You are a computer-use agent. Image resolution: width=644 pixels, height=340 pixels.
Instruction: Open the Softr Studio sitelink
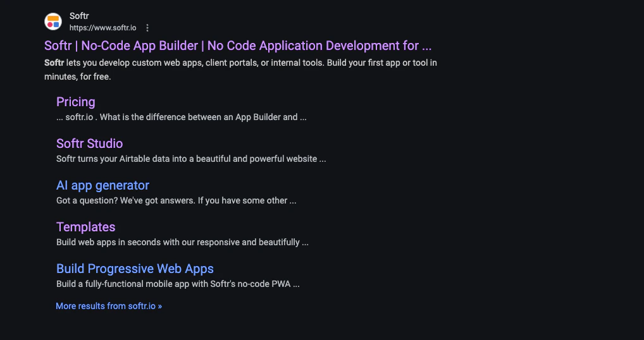click(x=90, y=143)
